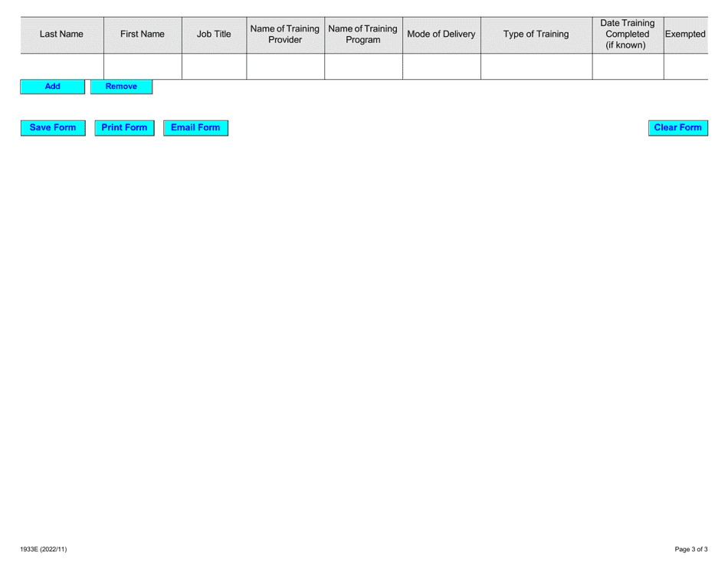
Task: Click the Add button
Action: [51, 87]
